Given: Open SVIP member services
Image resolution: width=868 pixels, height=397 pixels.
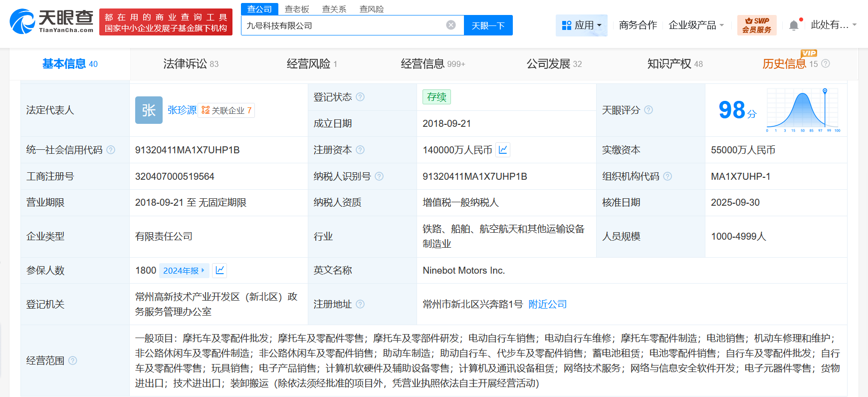Looking at the screenshot, I should (x=756, y=25).
